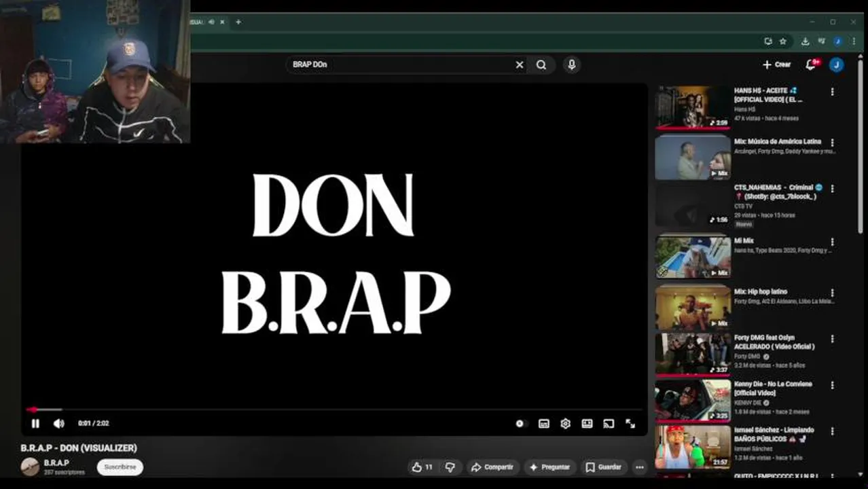
Task: Click the like count '11'
Action: [429, 467]
